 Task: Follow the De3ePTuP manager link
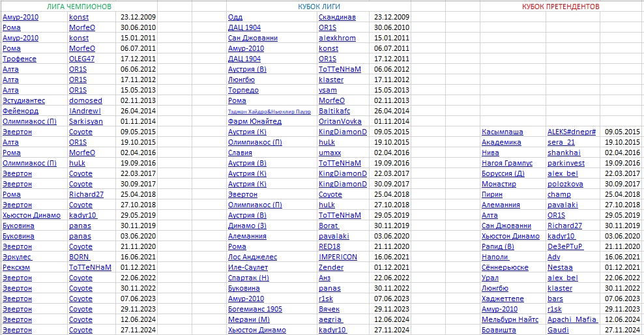(x=565, y=247)
